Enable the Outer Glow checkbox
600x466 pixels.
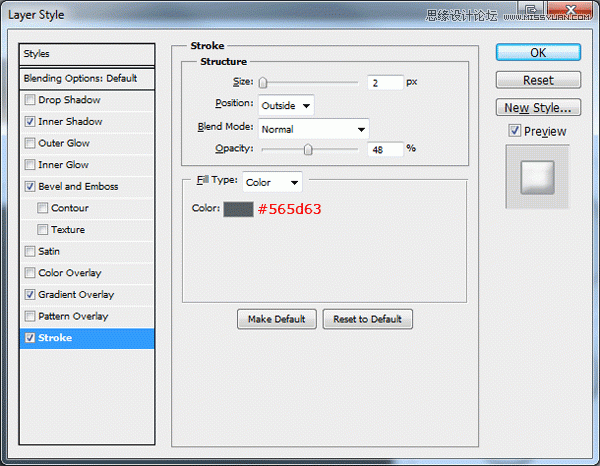pos(29,143)
